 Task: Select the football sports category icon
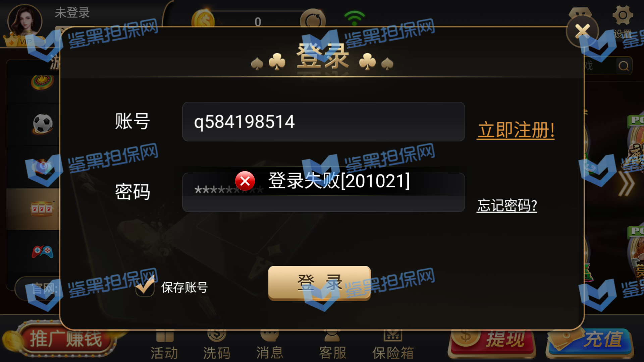click(x=43, y=124)
